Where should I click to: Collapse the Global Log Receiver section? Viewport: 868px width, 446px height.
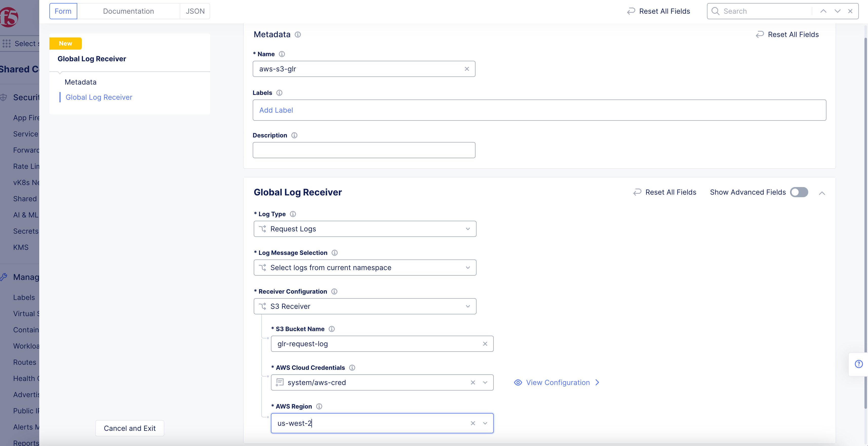pyautogui.click(x=822, y=193)
